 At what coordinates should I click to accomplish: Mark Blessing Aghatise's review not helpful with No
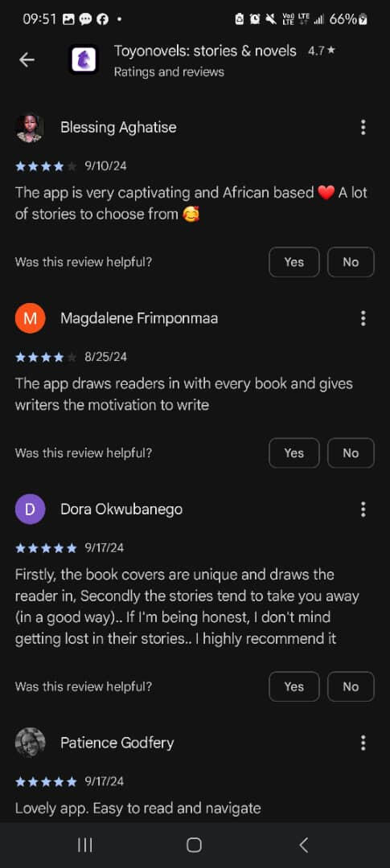click(351, 262)
